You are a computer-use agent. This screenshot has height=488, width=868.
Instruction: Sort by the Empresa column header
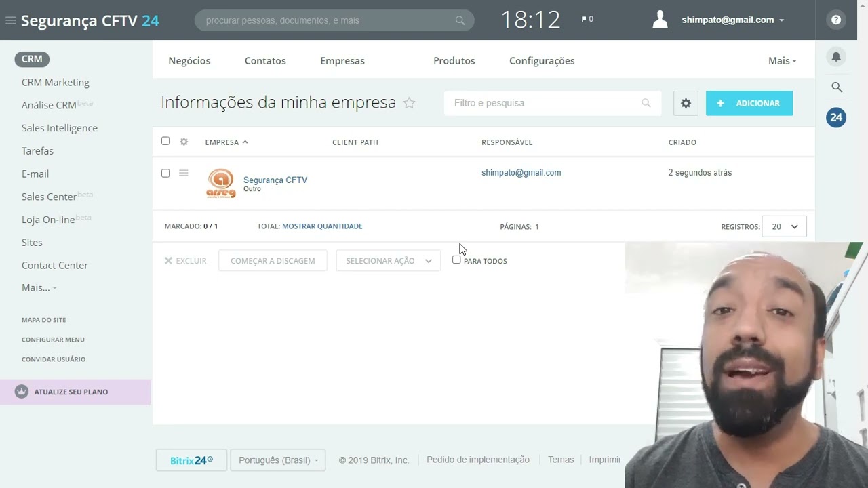click(x=226, y=142)
